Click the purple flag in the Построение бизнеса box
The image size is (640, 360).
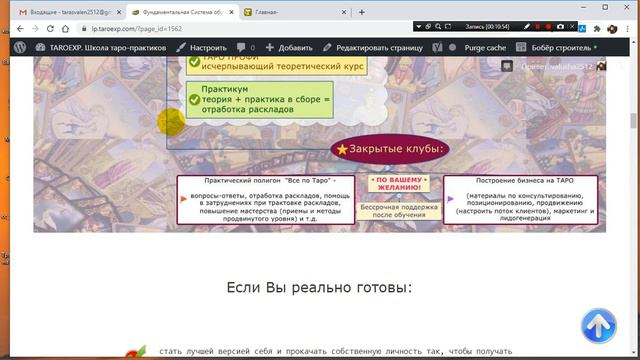[x=450, y=199]
